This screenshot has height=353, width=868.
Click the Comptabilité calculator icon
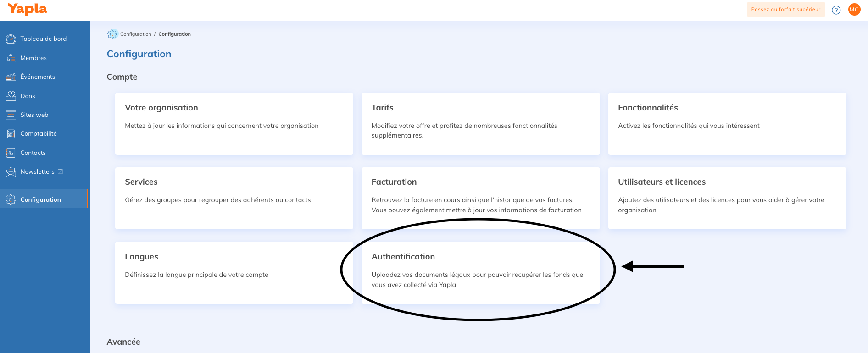coord(11,134)
